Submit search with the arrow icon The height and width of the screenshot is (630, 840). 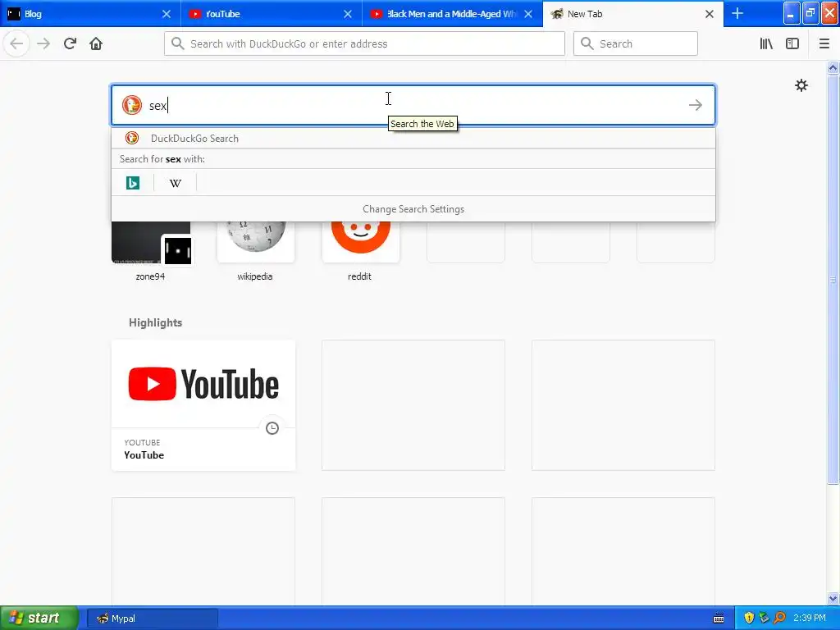(x=696, y=105)
